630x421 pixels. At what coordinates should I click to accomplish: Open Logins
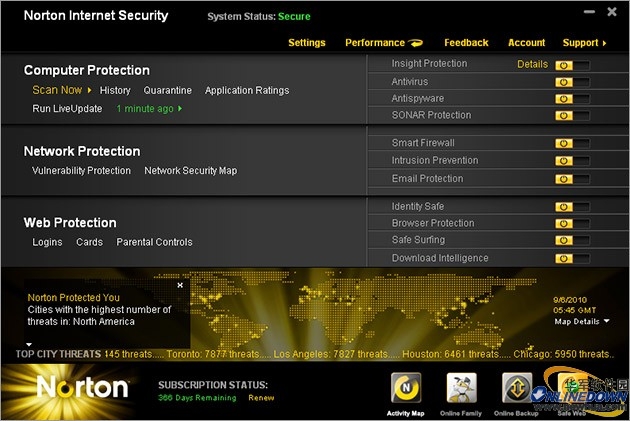tap(47, 242)
